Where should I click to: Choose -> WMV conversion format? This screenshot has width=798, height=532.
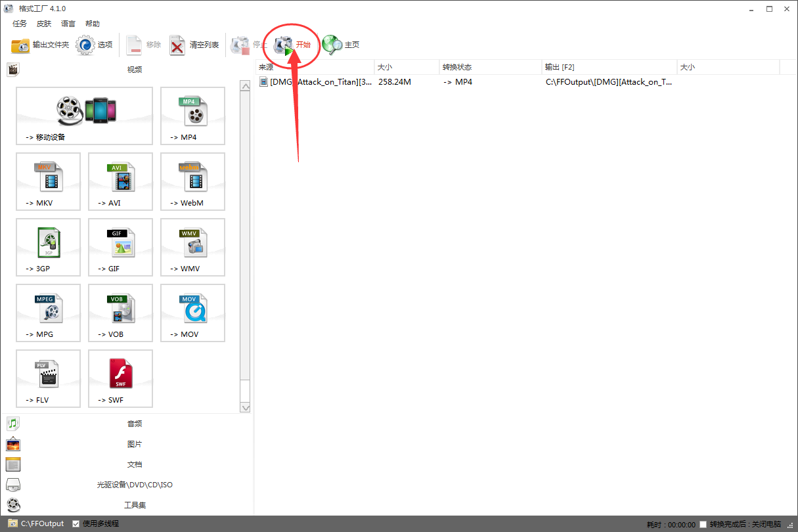[192, 247]
